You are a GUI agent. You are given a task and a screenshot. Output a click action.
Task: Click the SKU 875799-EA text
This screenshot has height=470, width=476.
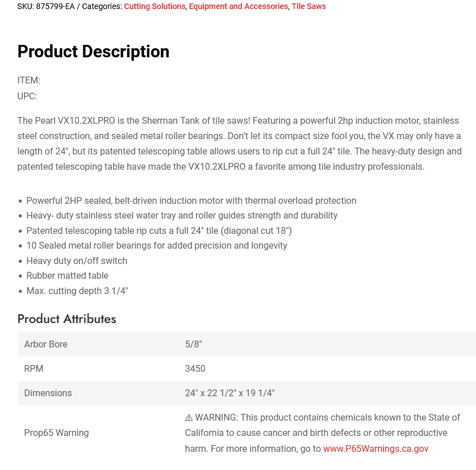[46, 6]
